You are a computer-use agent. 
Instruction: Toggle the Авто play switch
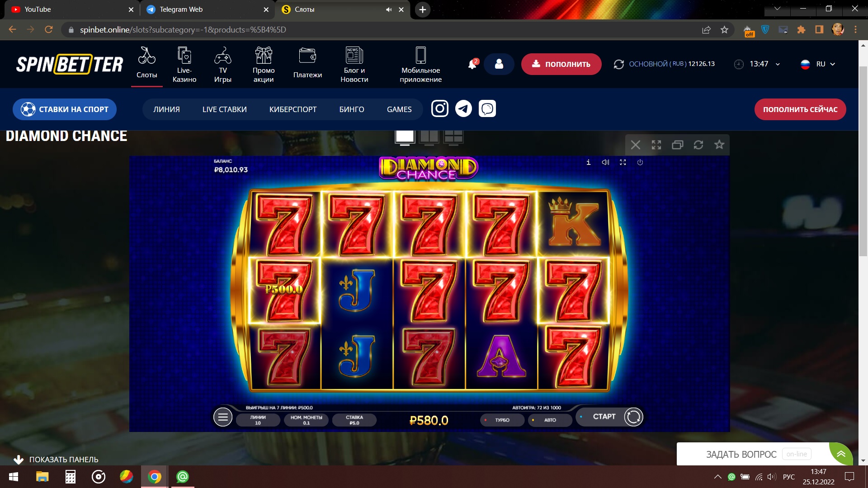coord(550,420)
